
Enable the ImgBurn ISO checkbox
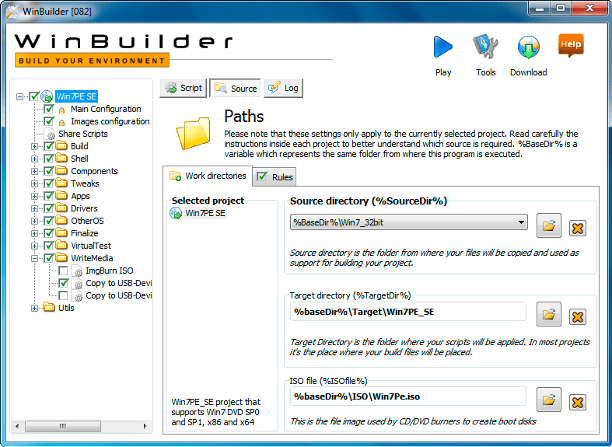pos(63,271)
